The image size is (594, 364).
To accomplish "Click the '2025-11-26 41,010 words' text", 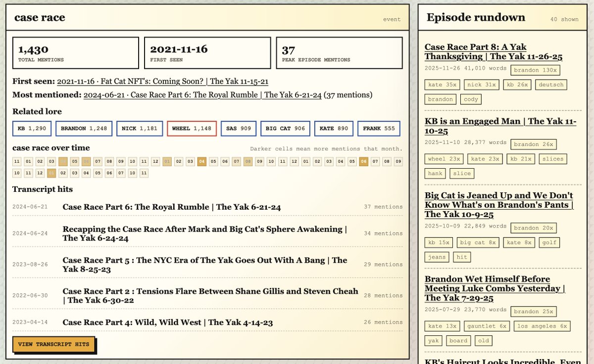I will coord(465,68).
